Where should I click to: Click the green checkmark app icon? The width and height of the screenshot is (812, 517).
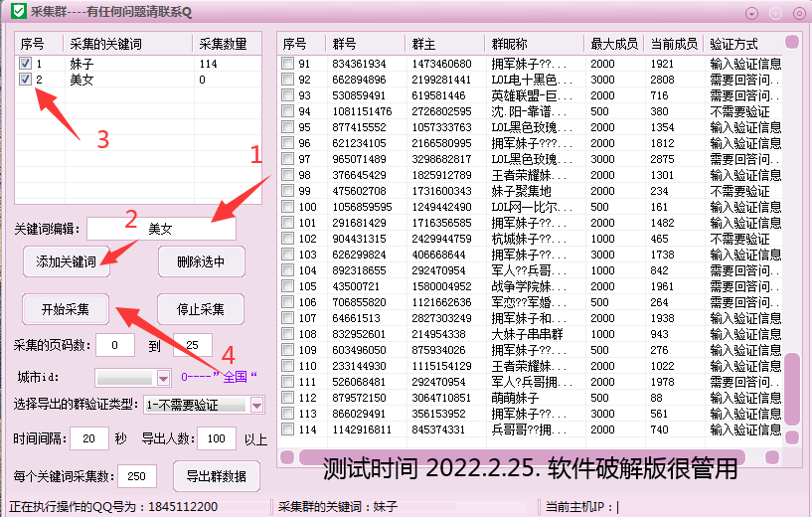(x=11, y=13)
